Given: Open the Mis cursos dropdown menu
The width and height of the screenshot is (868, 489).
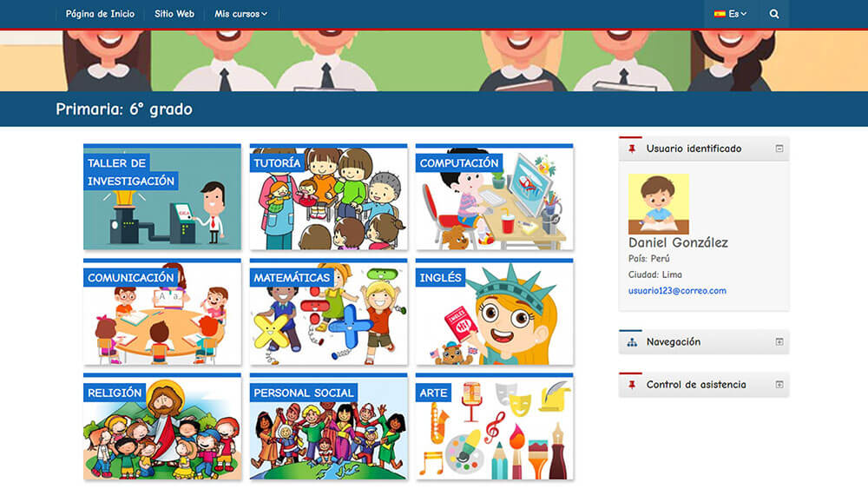Looking at the screenshot, I should coord(240,14).
